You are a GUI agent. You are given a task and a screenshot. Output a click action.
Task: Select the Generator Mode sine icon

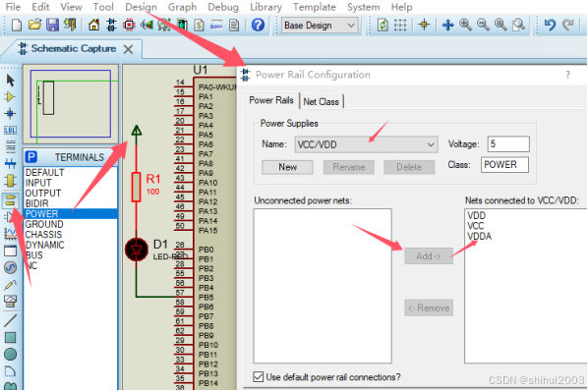tap(10, 267)
